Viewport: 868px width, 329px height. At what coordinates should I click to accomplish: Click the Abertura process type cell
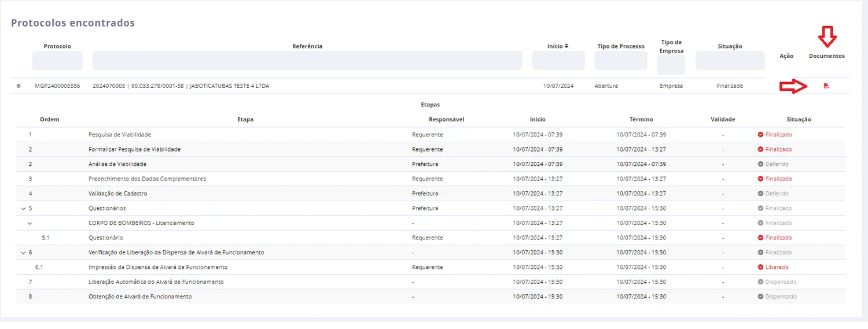(606, 86)
